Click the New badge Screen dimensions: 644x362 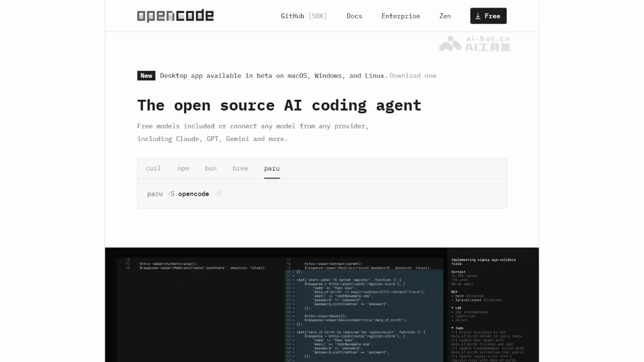pos(146,76)
